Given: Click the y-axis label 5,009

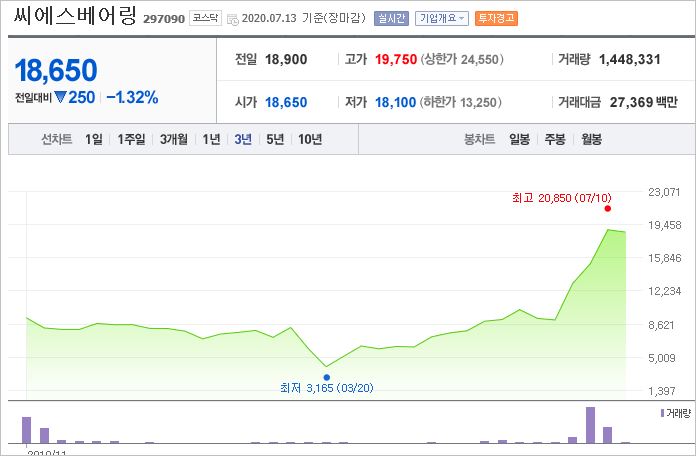Looking at the screenshot, I should tap(661, 358).
